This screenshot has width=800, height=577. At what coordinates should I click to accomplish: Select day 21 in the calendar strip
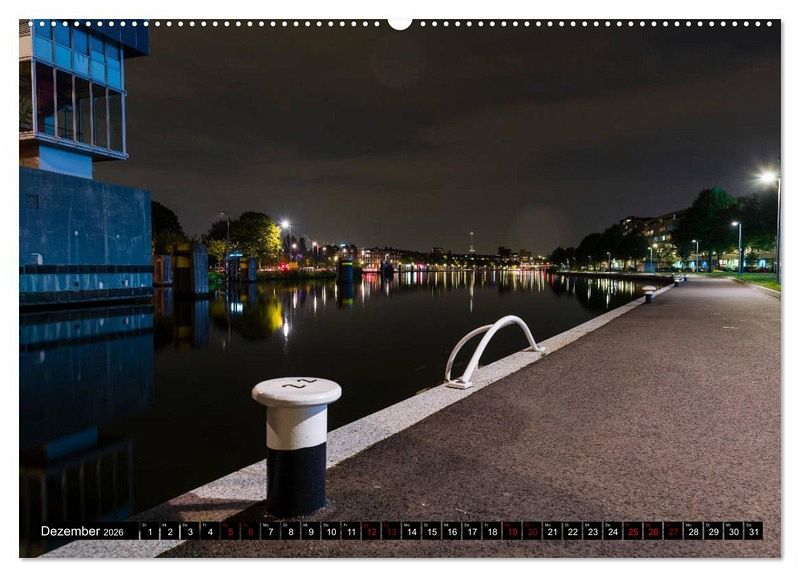pyautogui.click(x=553, y=531)
